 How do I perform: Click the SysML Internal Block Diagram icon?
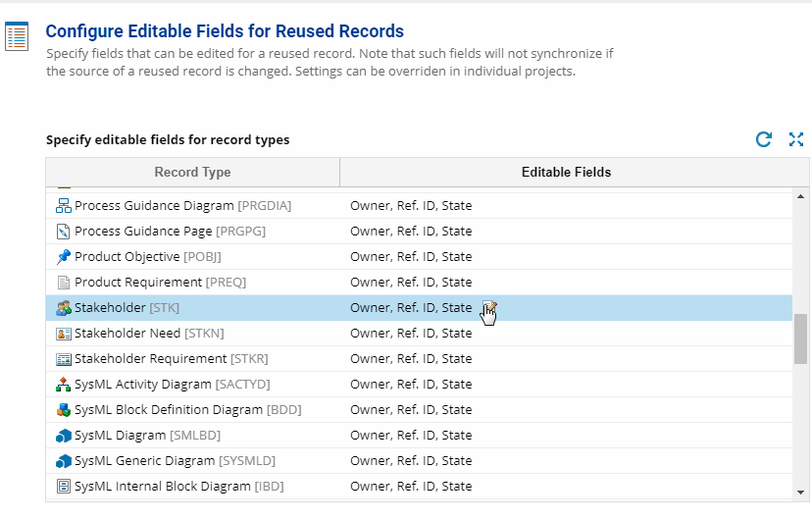63,487
